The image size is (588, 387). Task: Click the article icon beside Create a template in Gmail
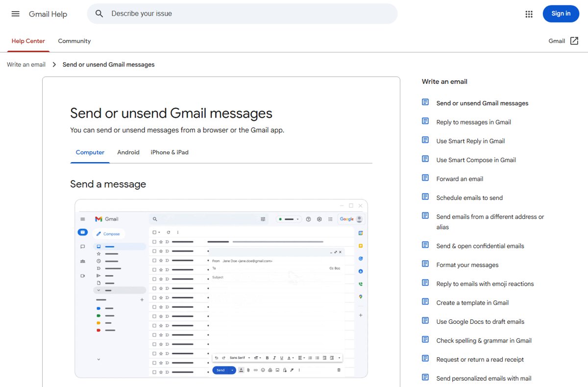(425, 302)
